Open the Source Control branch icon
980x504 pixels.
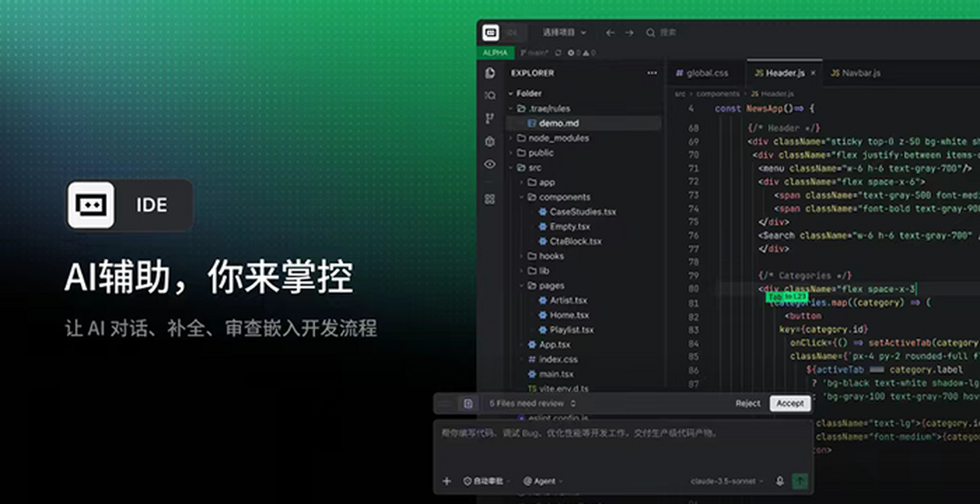[490, 118]
